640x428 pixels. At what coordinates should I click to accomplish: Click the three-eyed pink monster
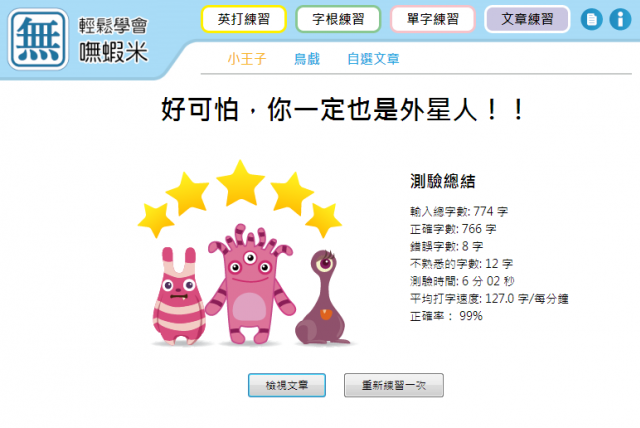249,284
